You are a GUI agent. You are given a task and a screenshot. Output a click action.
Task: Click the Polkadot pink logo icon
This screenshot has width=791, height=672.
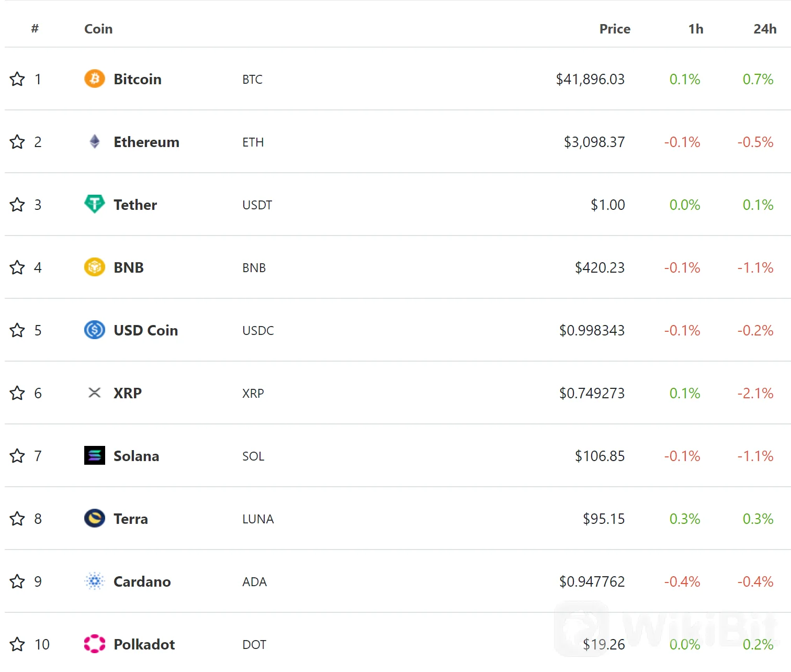click(x=95, y=644)
